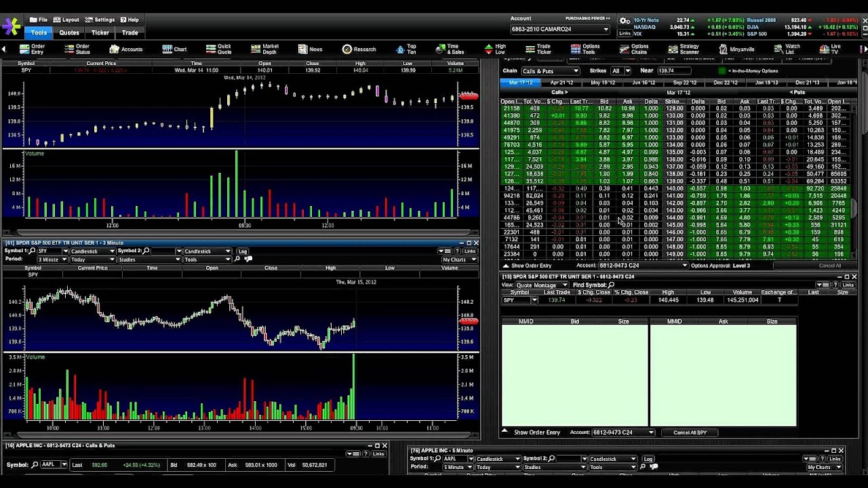Image resolution: width=868 pixels, height=488 pixels.
Task: Open the Order Entry tool
Action: [x=33, y=49]
